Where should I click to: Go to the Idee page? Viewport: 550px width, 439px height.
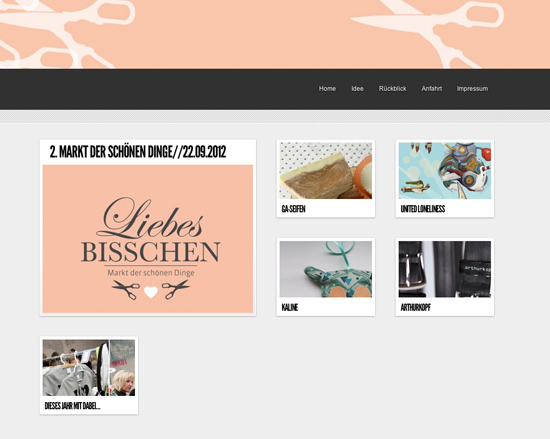[x=357, y=89]
